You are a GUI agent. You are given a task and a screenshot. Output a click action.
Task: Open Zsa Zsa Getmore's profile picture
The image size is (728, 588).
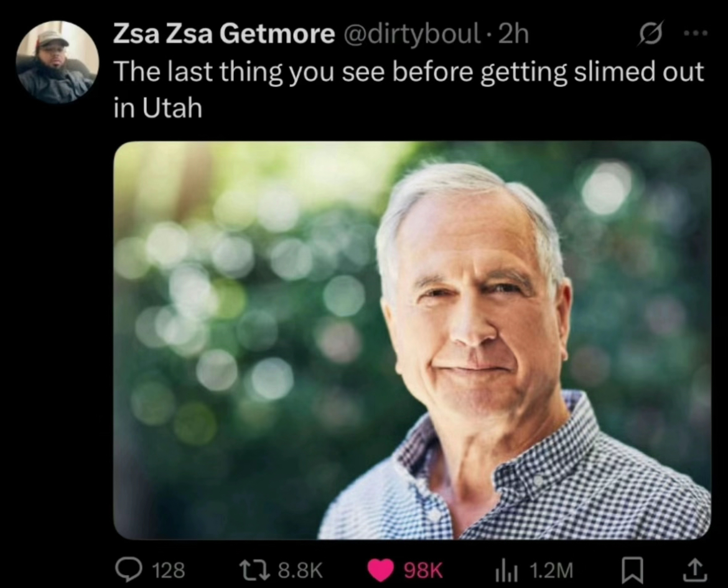57,62
